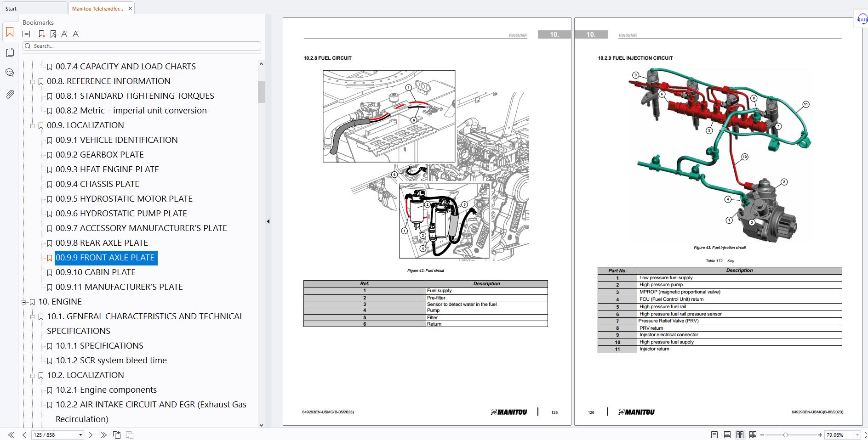Screen dimensions: 868x440
Task: Switch to continuous facing view
Action: [x=753, y=435]
